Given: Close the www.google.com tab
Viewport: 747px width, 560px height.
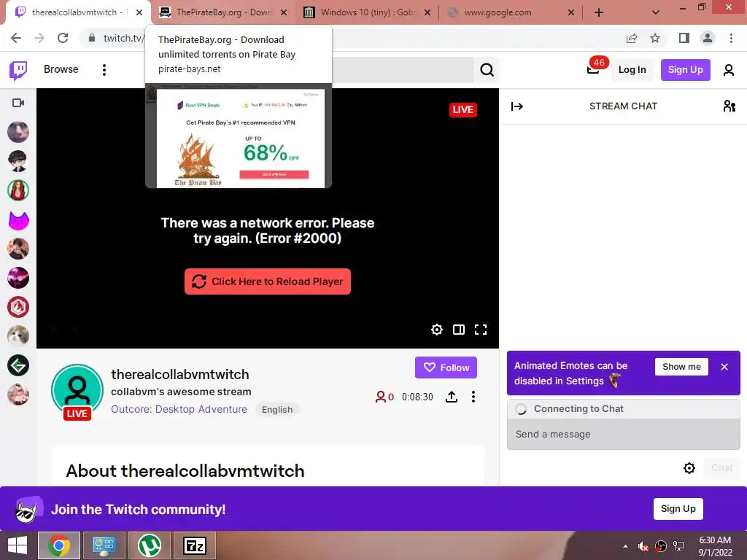Looking at the screenshot, I should pos(570,12).
